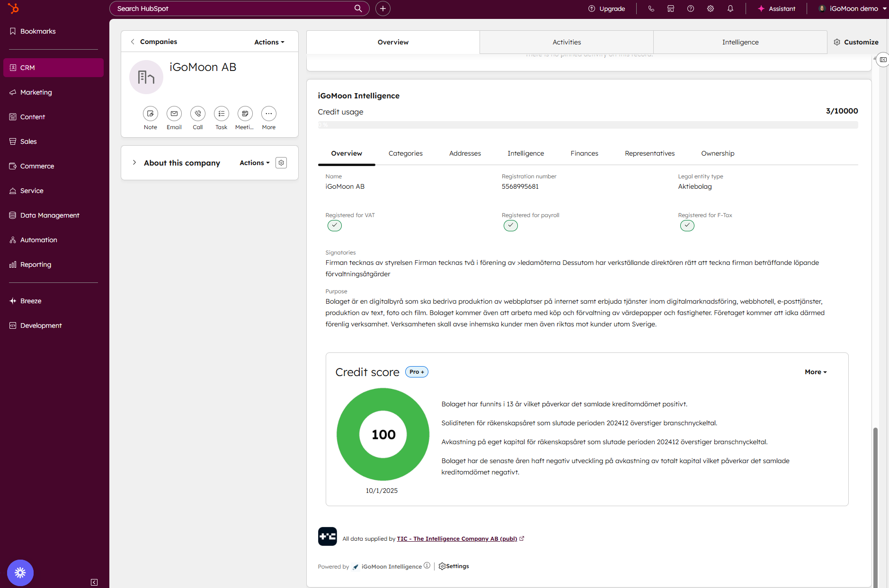The width and height of the screenshot is (889, 588).
Task: Click the Email icon for this company
Action: [x=174, y=114]
